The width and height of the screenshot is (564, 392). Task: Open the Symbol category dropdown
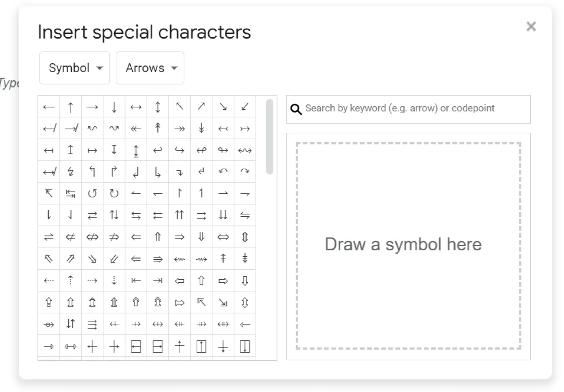pos(74,68)
